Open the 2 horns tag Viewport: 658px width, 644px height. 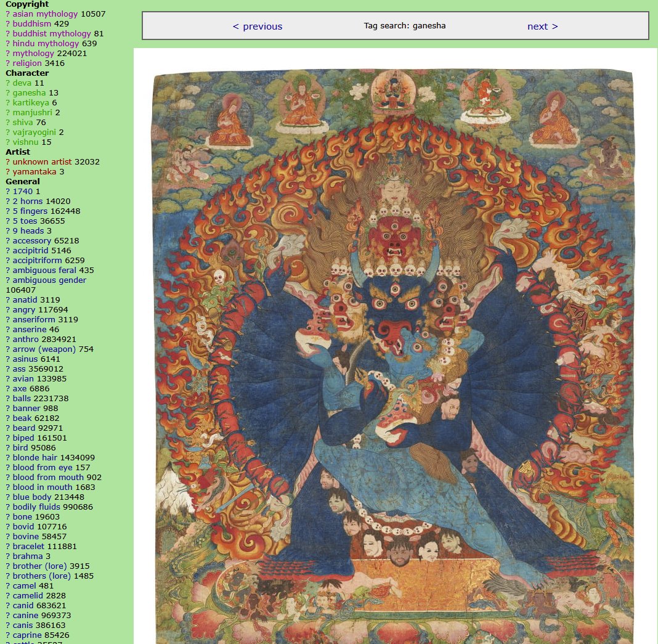tap(27, 202)
